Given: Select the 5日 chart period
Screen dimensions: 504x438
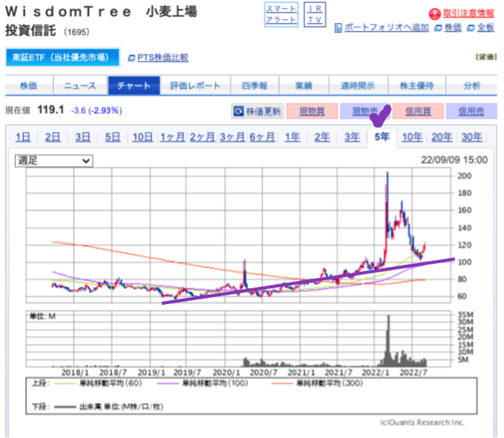Looking at the screenshot, I should (113, 138).
